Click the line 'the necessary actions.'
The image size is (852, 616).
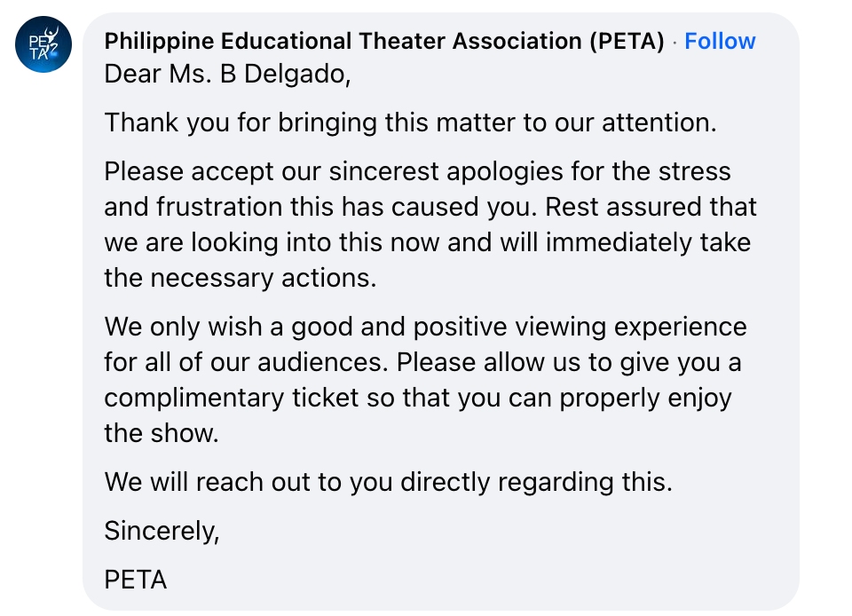[x=241, y=278]
